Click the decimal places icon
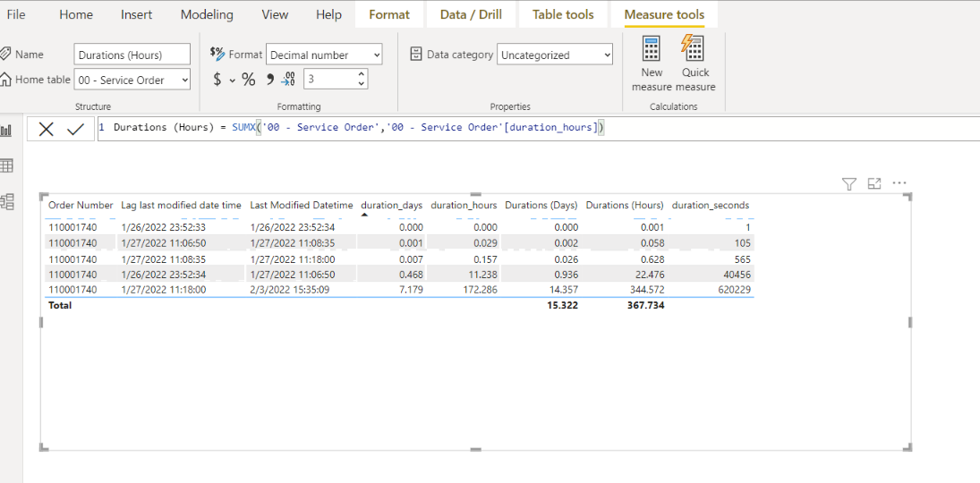 coord(288,80)
